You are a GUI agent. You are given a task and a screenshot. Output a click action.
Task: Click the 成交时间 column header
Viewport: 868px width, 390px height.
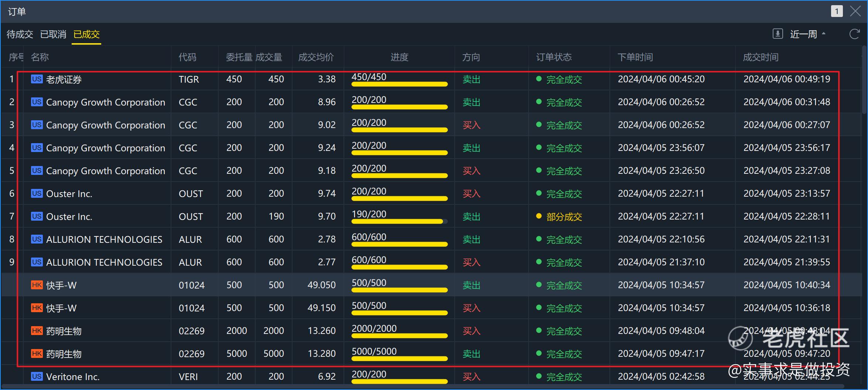point(761,57)
